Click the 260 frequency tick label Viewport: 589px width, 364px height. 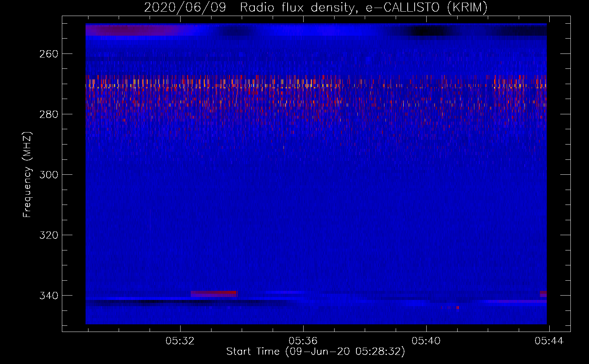click(49, 54)
